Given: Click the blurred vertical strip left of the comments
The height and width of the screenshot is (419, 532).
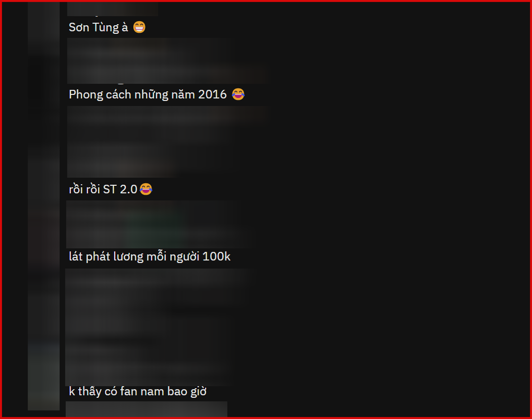Looking at the screenshot, I should click(x=44, y=206).
